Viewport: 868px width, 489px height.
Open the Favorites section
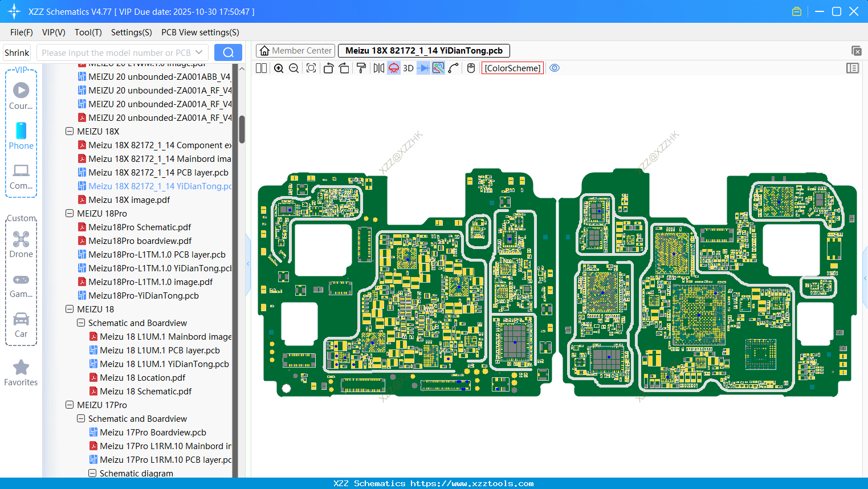point(21,373)
